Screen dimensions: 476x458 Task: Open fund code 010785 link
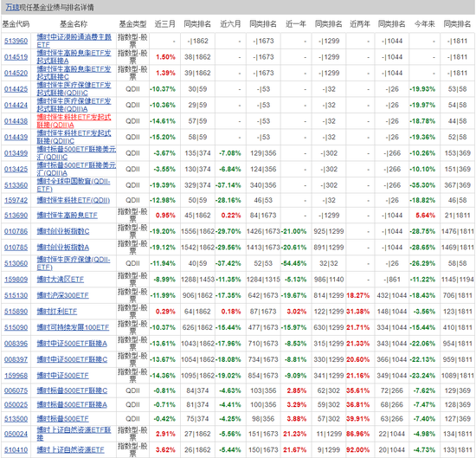click(x=16, y=248)
